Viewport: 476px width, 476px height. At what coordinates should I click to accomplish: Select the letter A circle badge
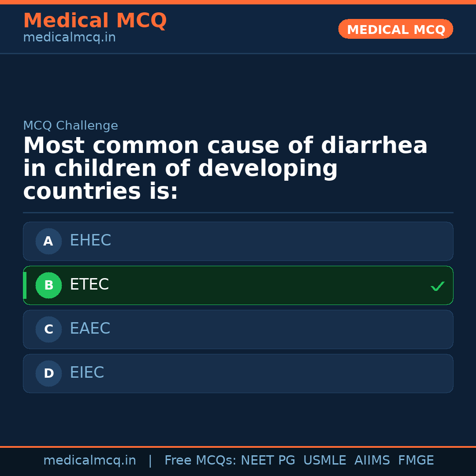(x=48, y=241)
